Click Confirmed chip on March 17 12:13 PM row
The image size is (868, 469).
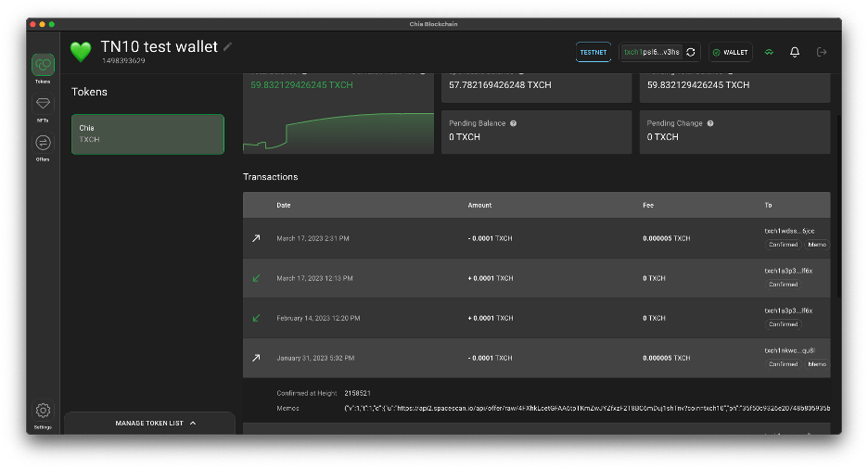(x=783, y=285)
